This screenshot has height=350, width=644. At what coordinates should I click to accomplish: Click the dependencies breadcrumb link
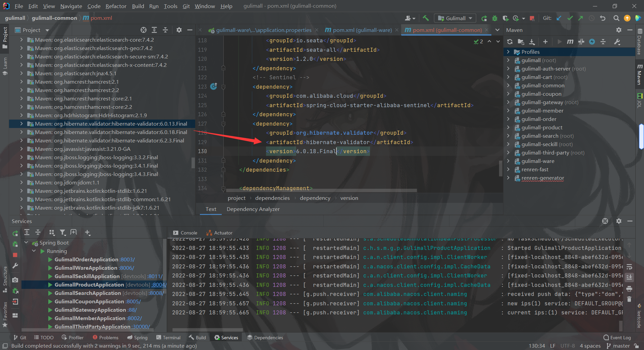pos(272,198)
